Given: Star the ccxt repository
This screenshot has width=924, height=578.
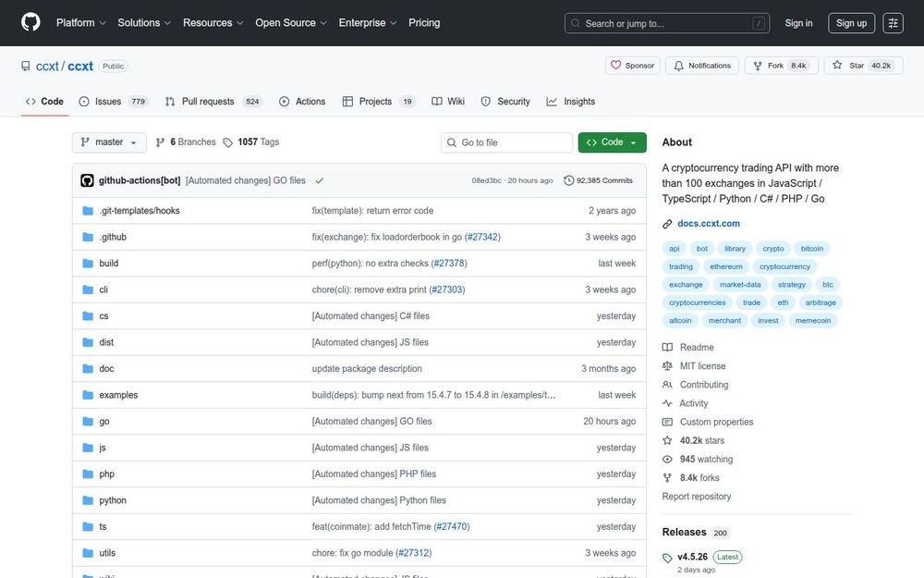Looking at the screenshot, I should (863, 66).
